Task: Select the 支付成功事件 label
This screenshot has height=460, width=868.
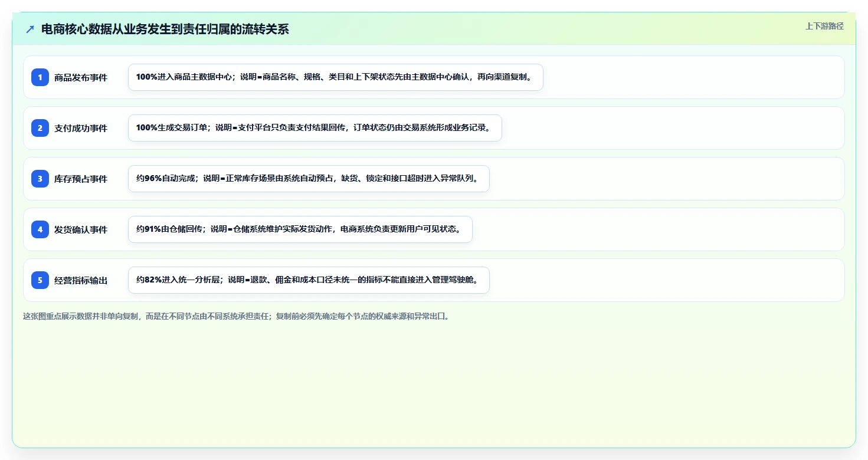Action: [x=81, y=128]
